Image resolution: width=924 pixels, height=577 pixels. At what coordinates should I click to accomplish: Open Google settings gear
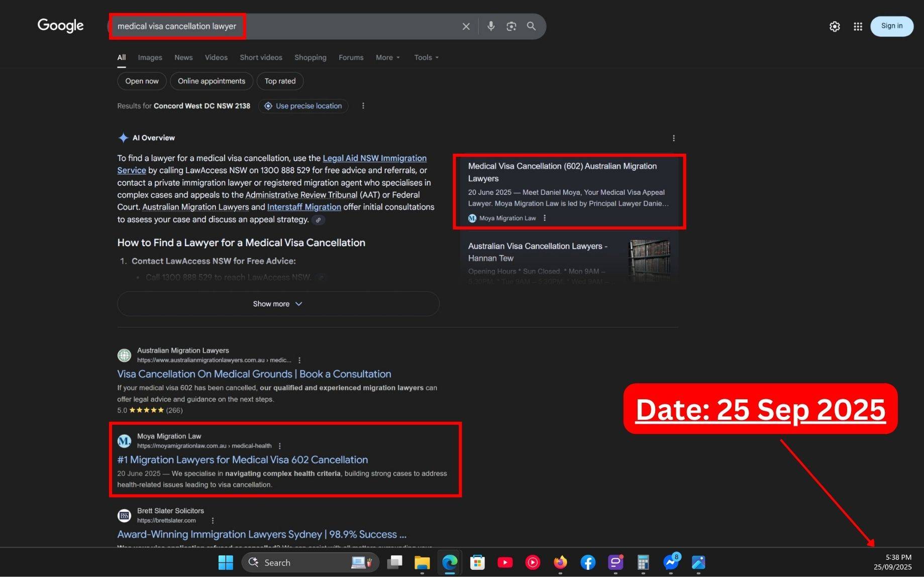[x=835, y=27]
